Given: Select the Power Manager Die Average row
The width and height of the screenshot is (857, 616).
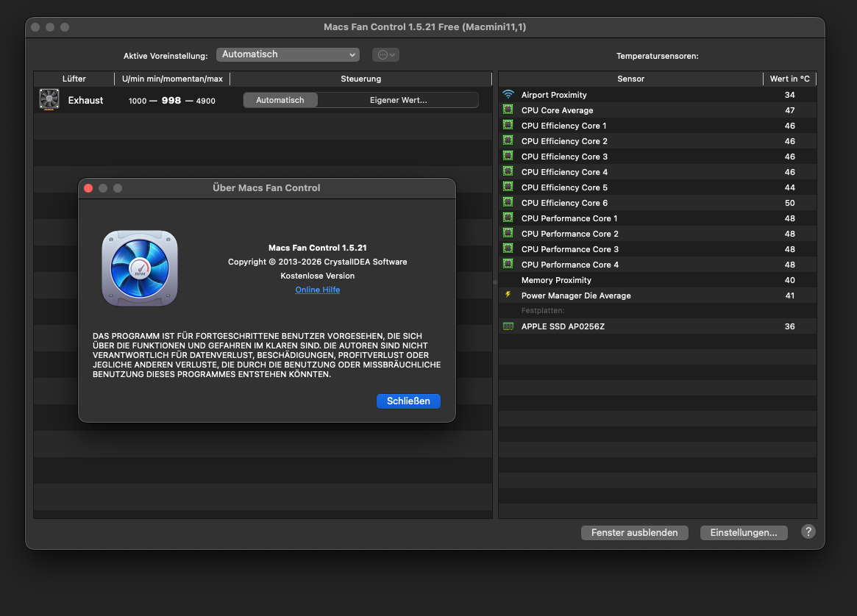Looking at the screenshot, I should coord(658,296).
